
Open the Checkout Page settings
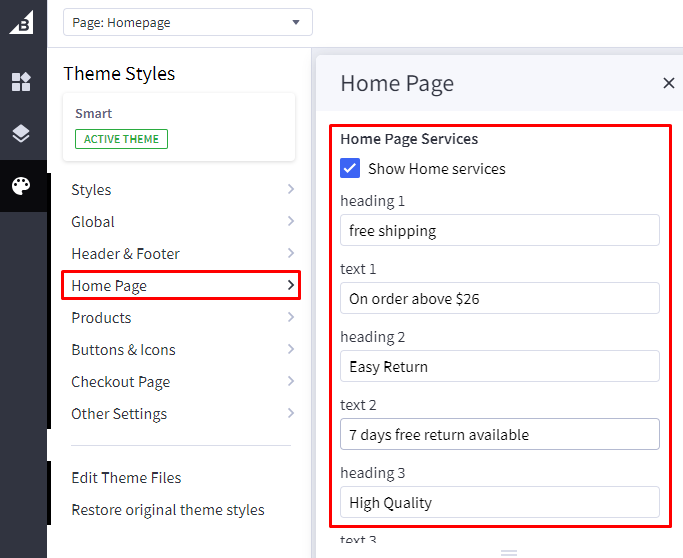120,382
